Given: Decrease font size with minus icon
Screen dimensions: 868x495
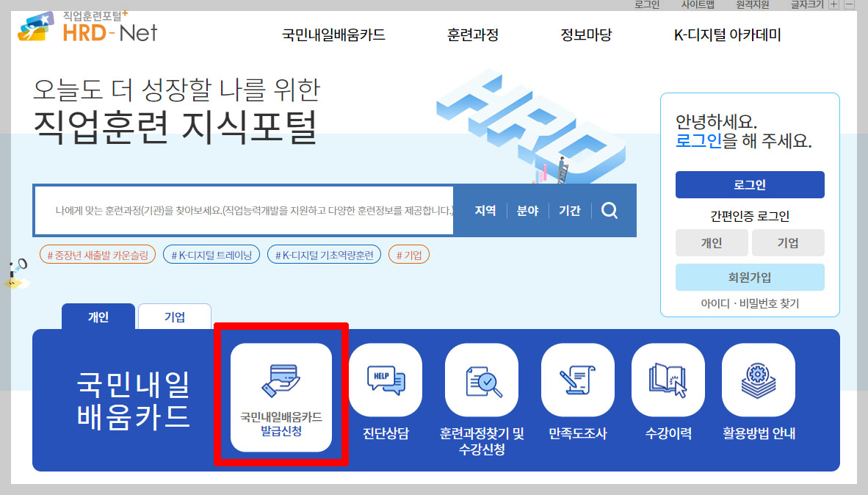Looking at the screenshot, I should pyautogui.click(x=849, y=4).
